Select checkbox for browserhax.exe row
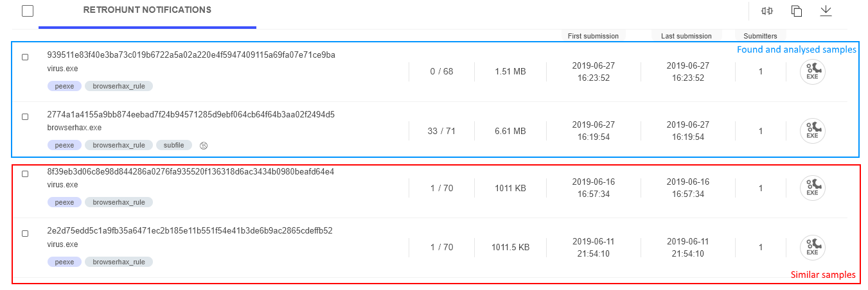The height and width of the screenshot is (290, 868). [25, 117]
